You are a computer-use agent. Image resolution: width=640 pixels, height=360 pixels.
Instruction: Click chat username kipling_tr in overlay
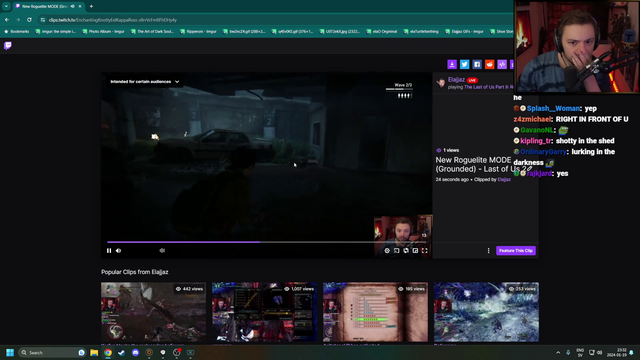click(536, 141)
